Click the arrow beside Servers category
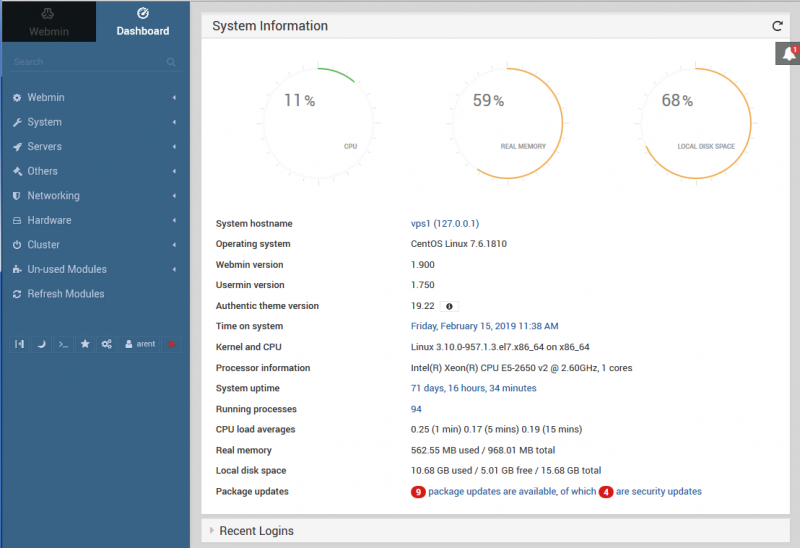 point(174,146)
